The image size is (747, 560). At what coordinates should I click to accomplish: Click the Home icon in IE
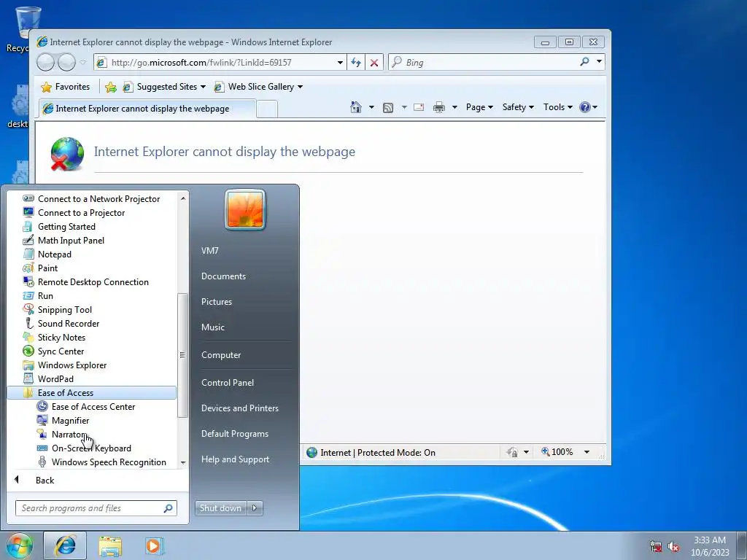pos(356,107)
